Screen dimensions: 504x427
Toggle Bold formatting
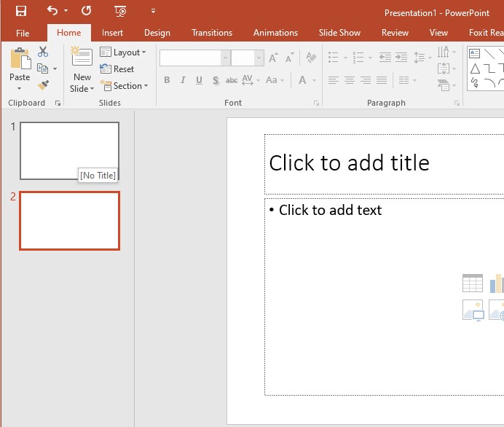[x=167, y=80]
